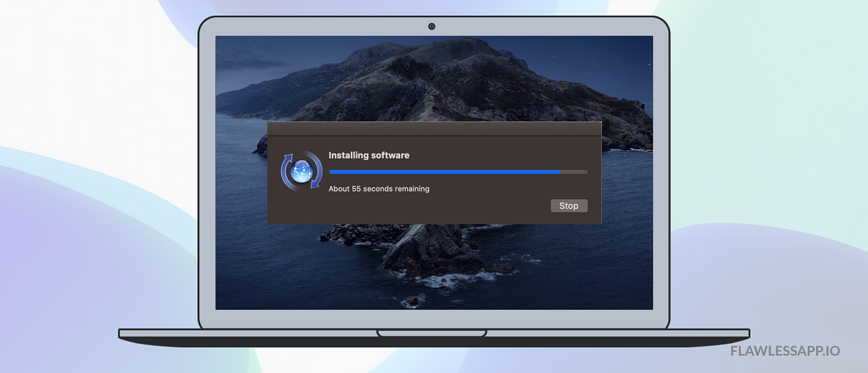
Task: Select the update badge left of the progress bar
Action: (302, 170)
